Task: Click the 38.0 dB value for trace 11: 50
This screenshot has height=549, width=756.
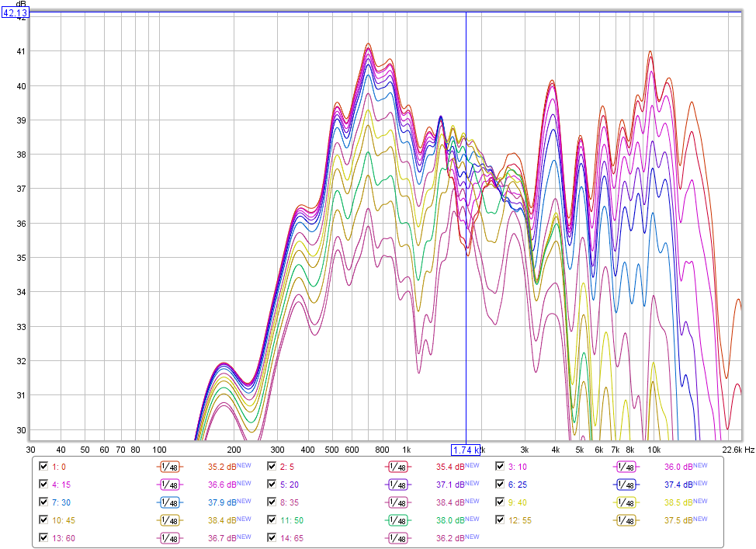Action: (x=450, y=520)
